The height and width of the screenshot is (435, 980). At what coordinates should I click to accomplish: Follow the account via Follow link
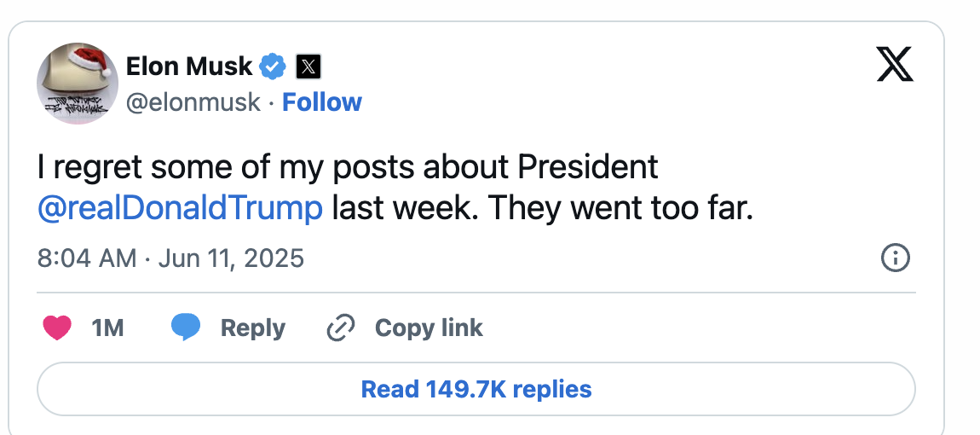coord(322,102)
